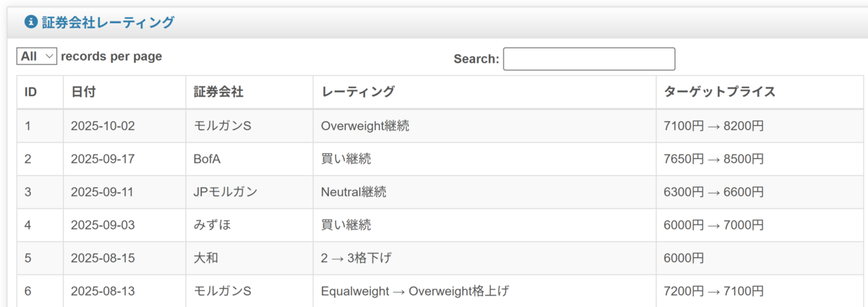The width and height of the screenshot is (868, 307).
Task: Sort by the レーティング column header
Action: pos(485,92)
